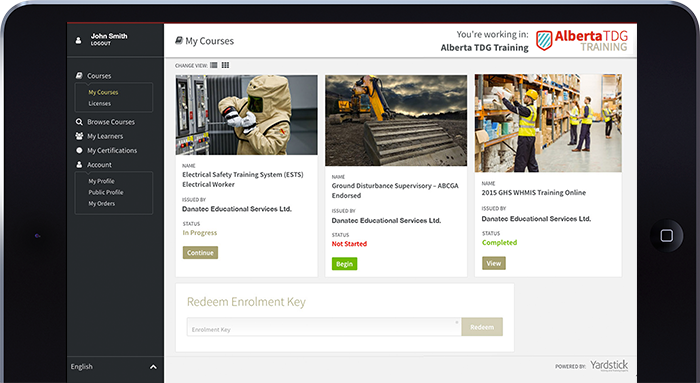Image resolution: width=700 pixels, height=383 pixels.
Task: Switch to grid view icon
Action: [225, 65]
